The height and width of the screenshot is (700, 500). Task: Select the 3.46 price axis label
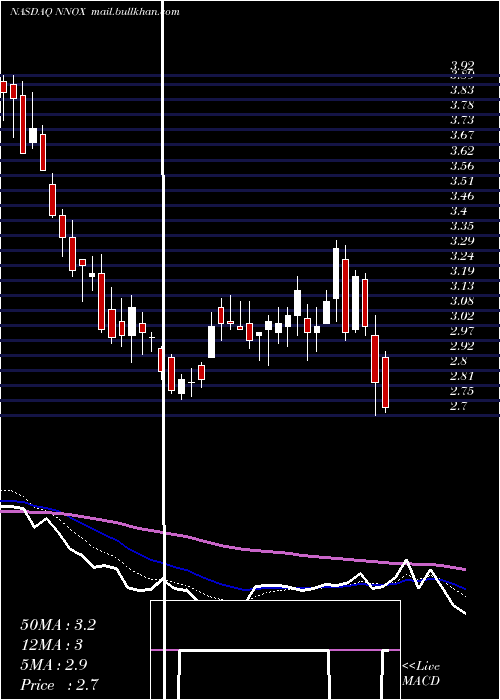[462, 196]
